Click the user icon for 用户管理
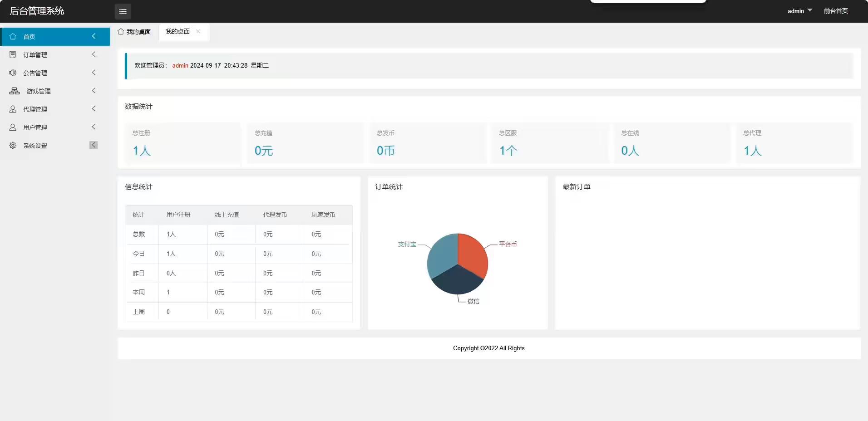Viewport: 868px width, 421px height. (x=13, y=127)
